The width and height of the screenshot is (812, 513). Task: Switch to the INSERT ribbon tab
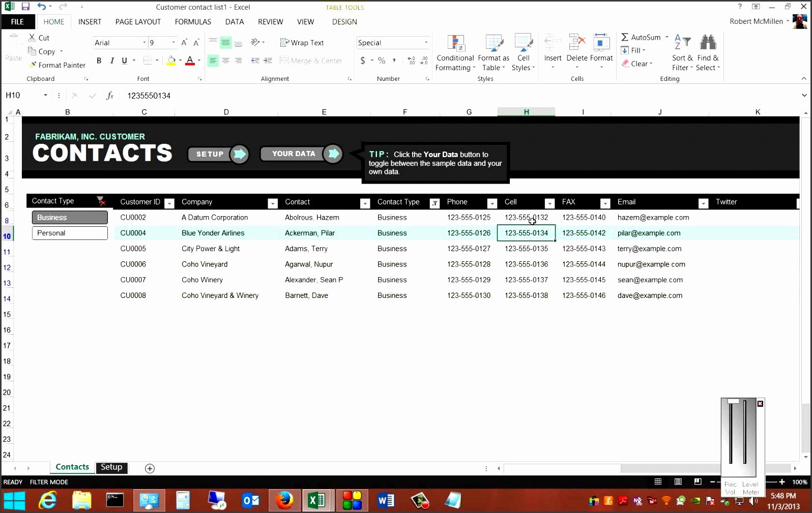(x=90, y=22)
